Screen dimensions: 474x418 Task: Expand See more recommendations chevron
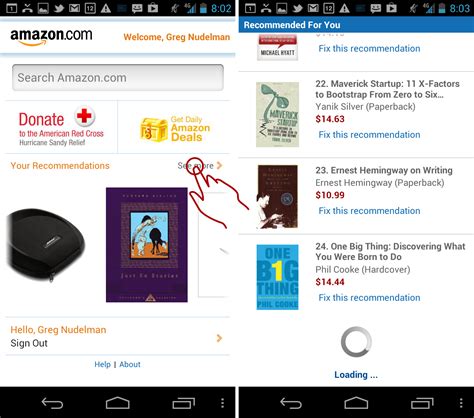pos(219,165)
